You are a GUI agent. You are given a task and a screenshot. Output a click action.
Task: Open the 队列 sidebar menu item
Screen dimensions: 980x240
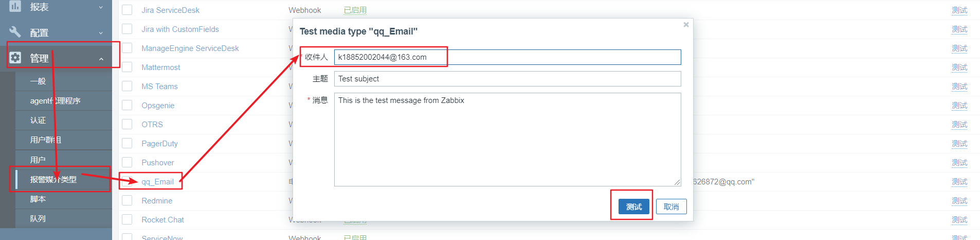point(38,218)
